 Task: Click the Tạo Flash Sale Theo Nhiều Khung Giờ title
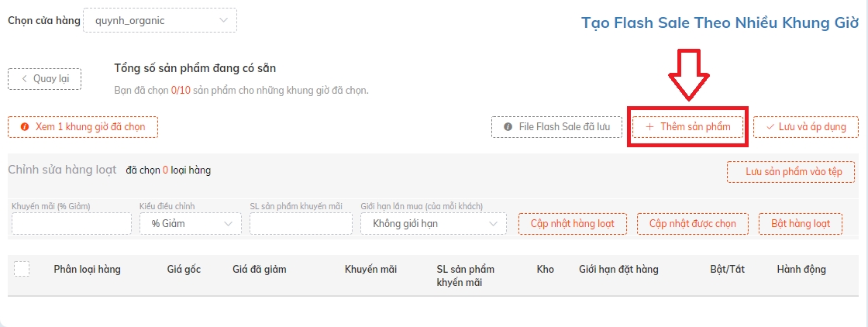click(720, 23)
